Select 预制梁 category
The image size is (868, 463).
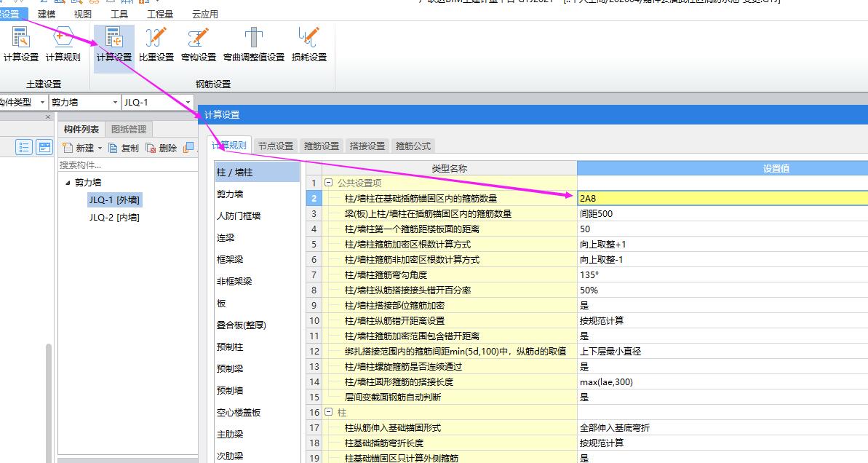[258, 369]
